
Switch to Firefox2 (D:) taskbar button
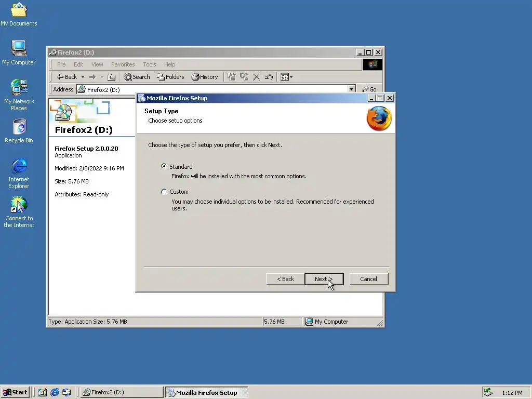click(x=122, y=392)
